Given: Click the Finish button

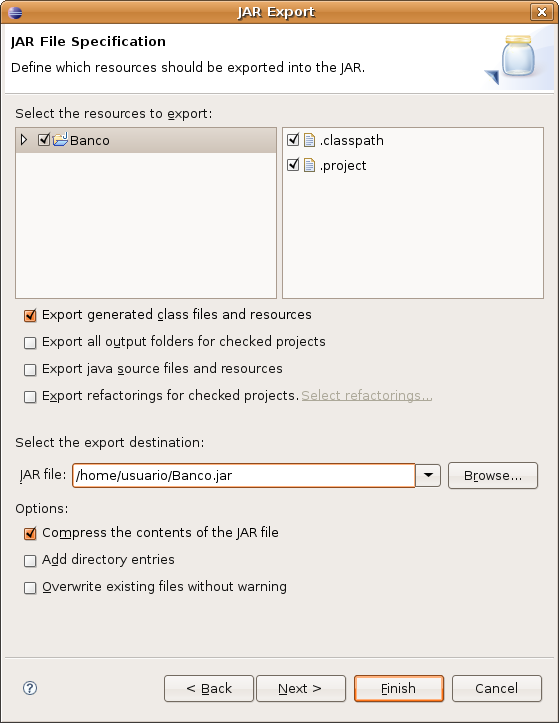Looking at the screenshot, I should [399, 688].
